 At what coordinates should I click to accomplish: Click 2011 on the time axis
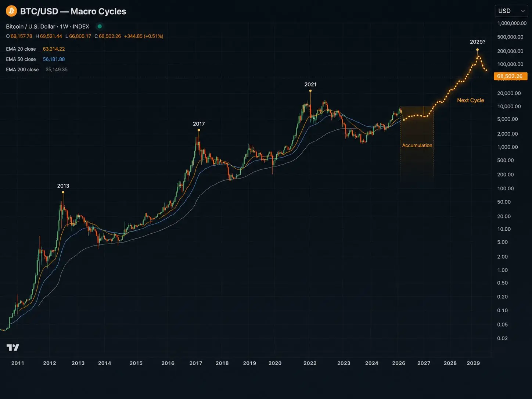tap(18, 363)
